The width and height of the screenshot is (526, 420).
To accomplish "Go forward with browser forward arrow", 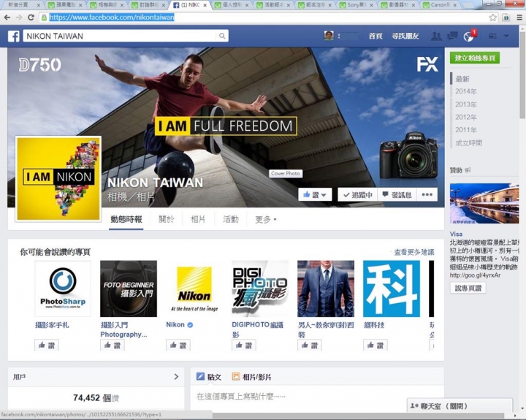I will coord(19,18).
